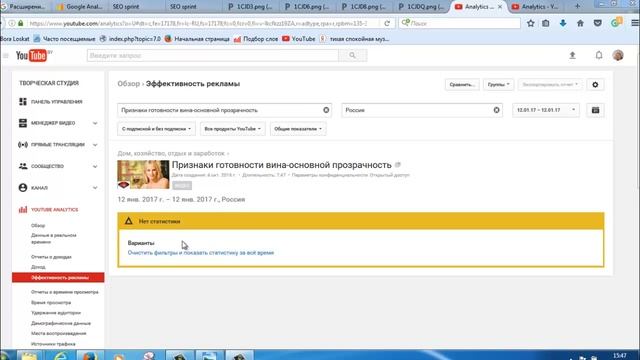Open the calendar date picker icon
Image resolution: width=640 pixels, height=360 pixels.
click(596, 110)
